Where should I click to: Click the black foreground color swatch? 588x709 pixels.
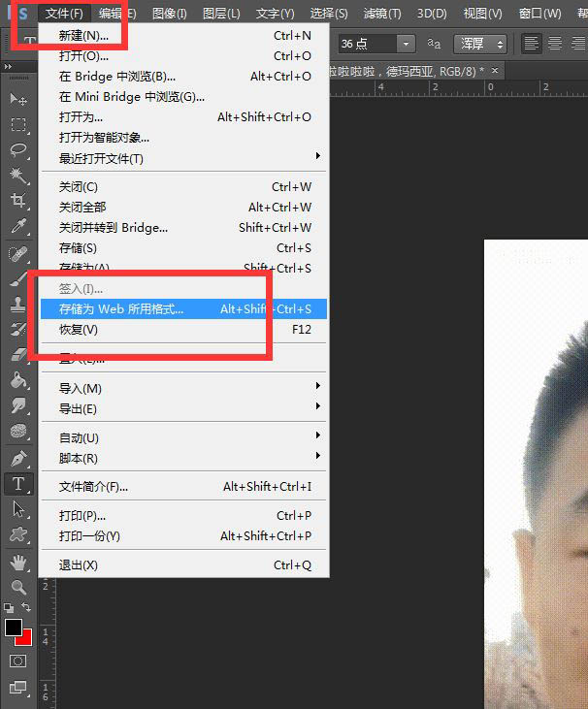[x=13, y=627]
